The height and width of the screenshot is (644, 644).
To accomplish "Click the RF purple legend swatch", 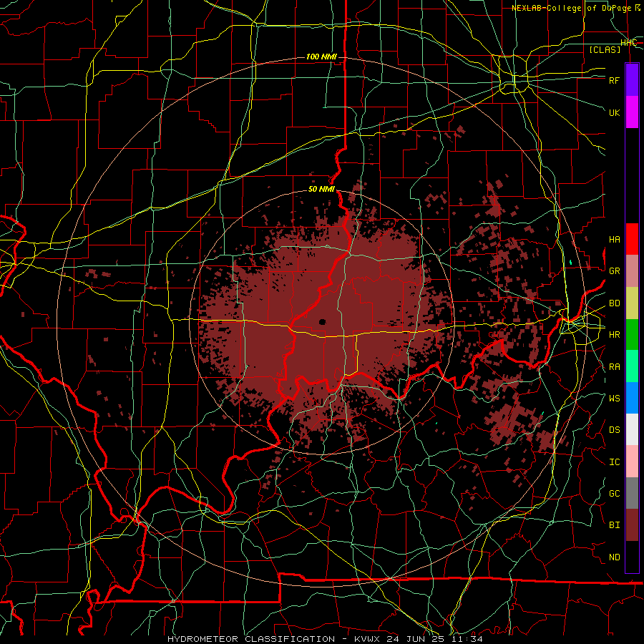I will 632,80.
